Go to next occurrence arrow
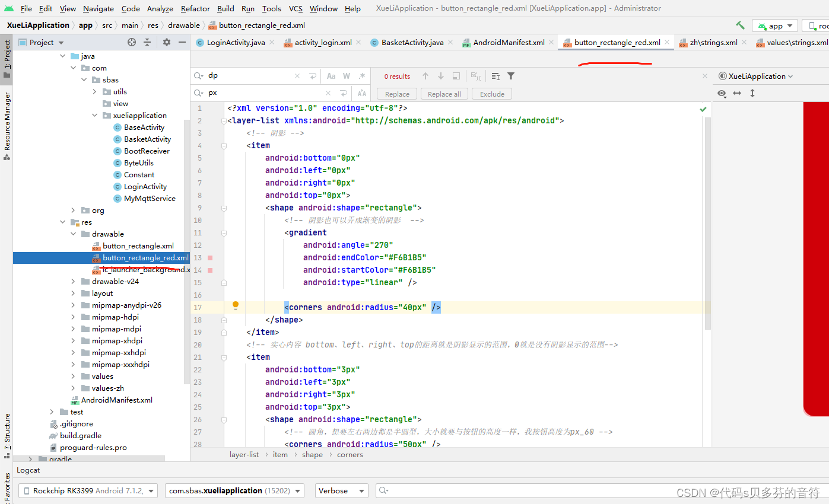829x504 pixels. point(441,76)
